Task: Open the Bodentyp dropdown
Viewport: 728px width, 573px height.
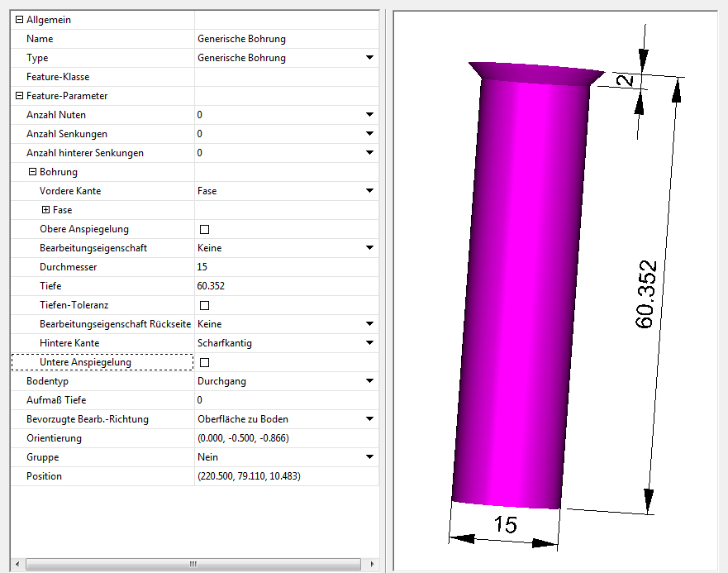Action: [369, 381]
